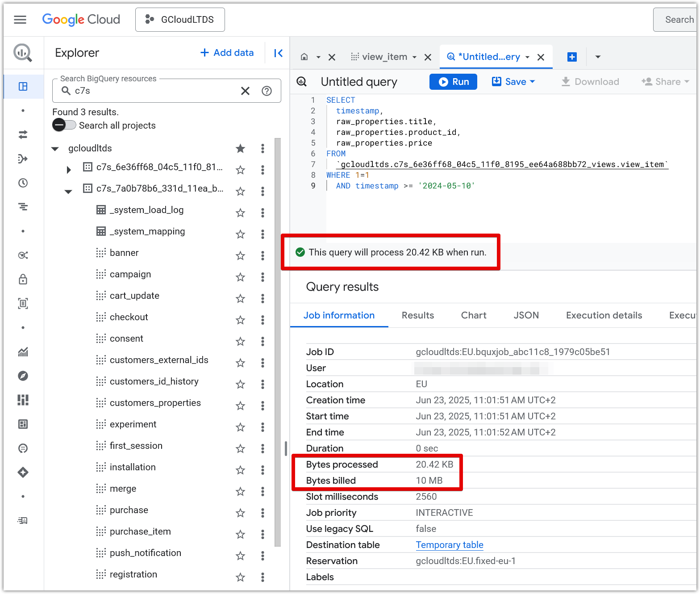Open the main navigation hamburger menu
The image size is (700, 594).
20,20
